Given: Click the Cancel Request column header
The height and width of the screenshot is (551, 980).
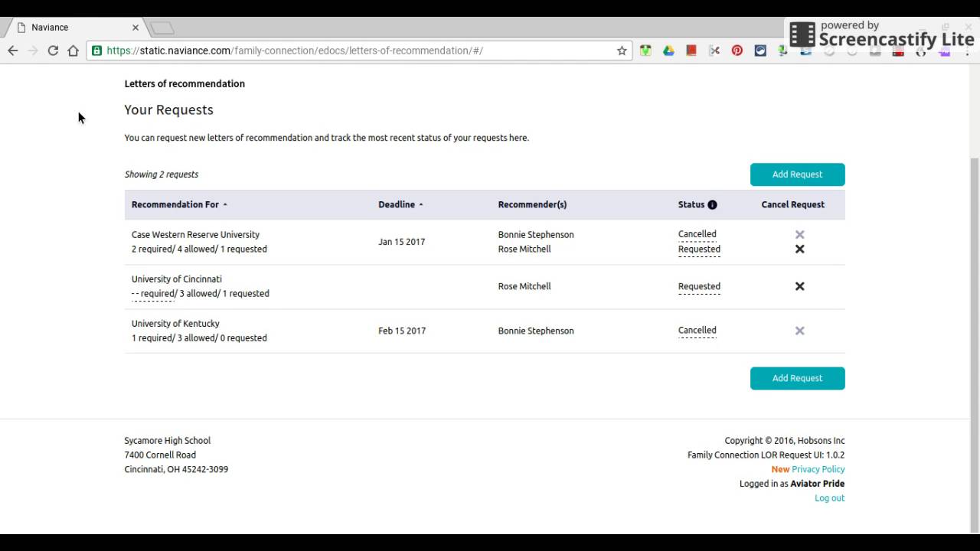Looking at the screenshot, I should coord(792,204).
